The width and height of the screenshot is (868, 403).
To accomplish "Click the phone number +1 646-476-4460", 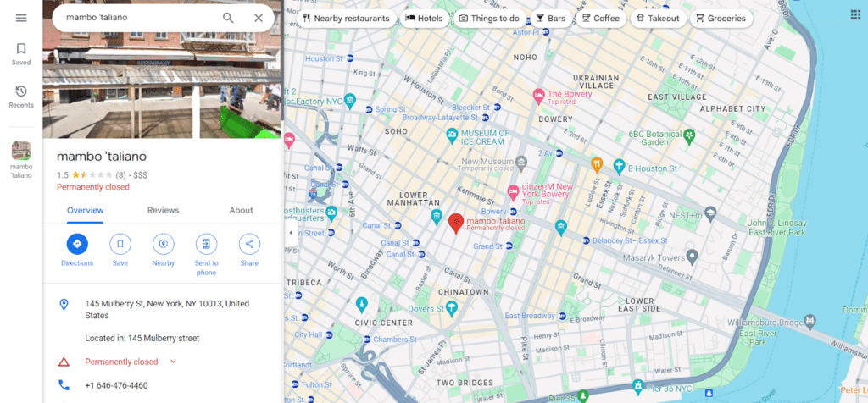I will pyautogui.click(x=116, y=385).
